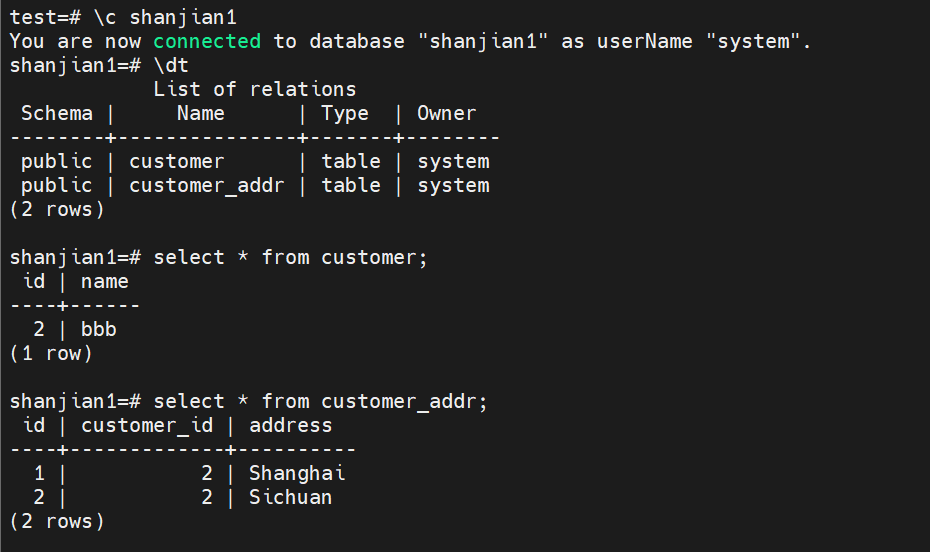Click the "Sichuan" address value

click(290, 497)
